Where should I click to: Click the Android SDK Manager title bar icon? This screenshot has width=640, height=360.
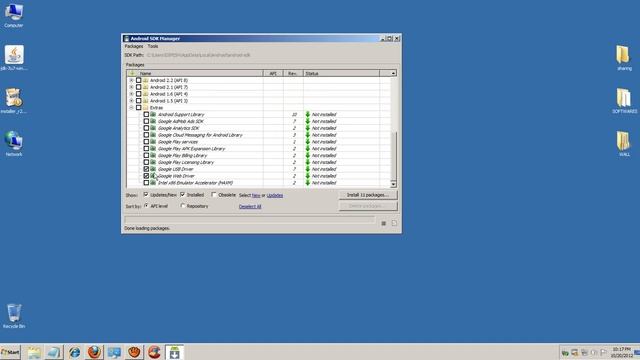pyautogui.click(x=127, y=38)
